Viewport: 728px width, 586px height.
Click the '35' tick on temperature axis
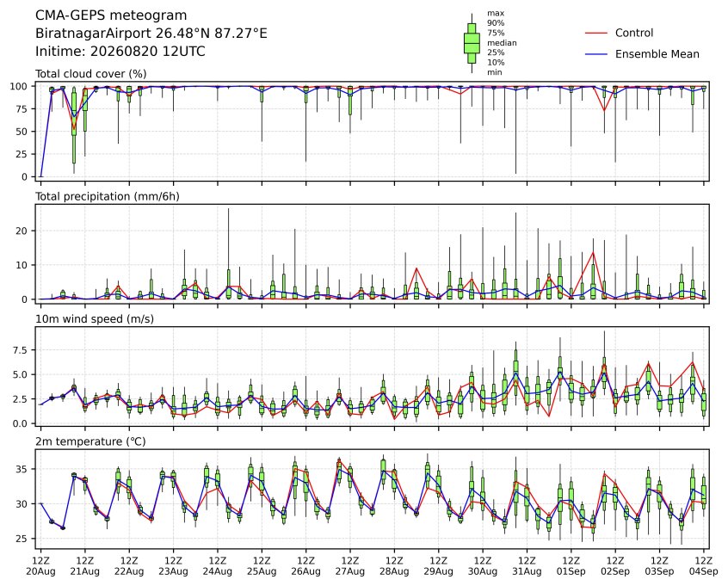pyautogui.click(x=22, y=470)
